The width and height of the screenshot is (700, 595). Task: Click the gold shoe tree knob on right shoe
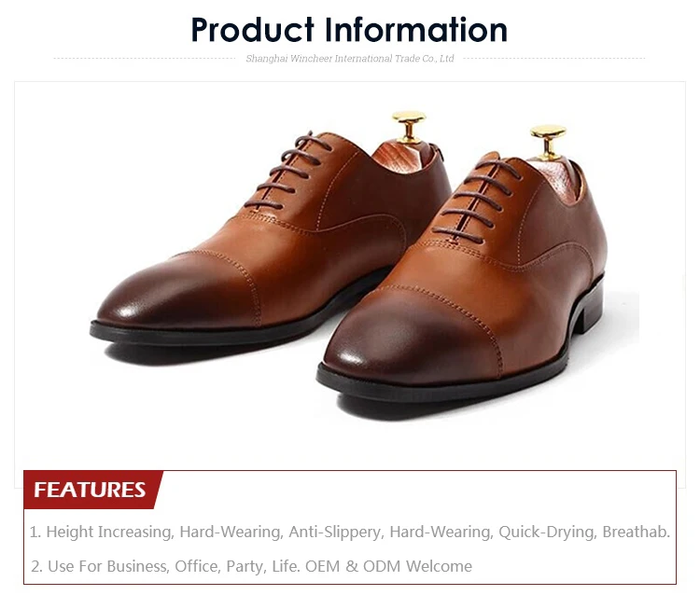pos(548,139)
